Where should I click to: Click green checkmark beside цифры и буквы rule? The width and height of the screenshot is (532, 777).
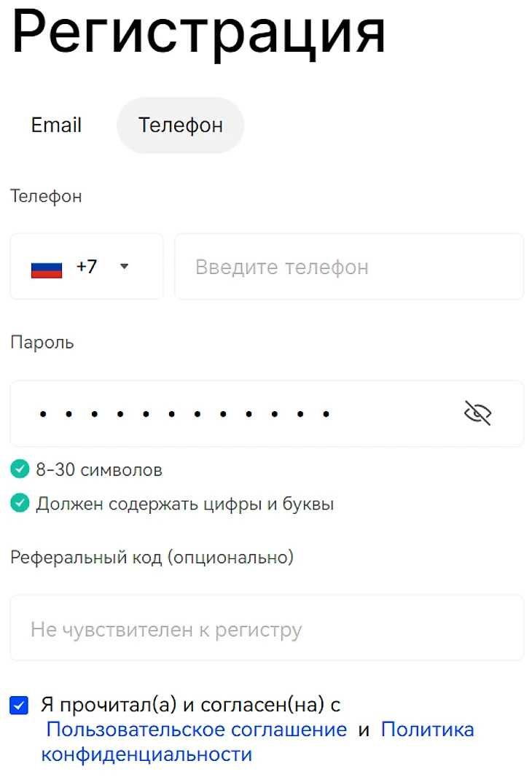click(20, 503)
